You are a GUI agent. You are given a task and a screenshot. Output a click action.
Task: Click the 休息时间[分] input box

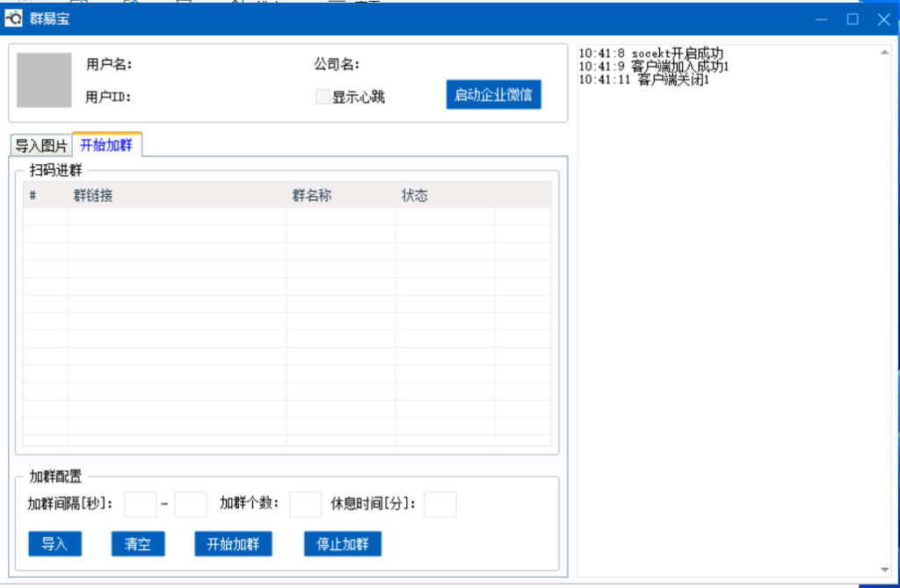tap(440, 505)
